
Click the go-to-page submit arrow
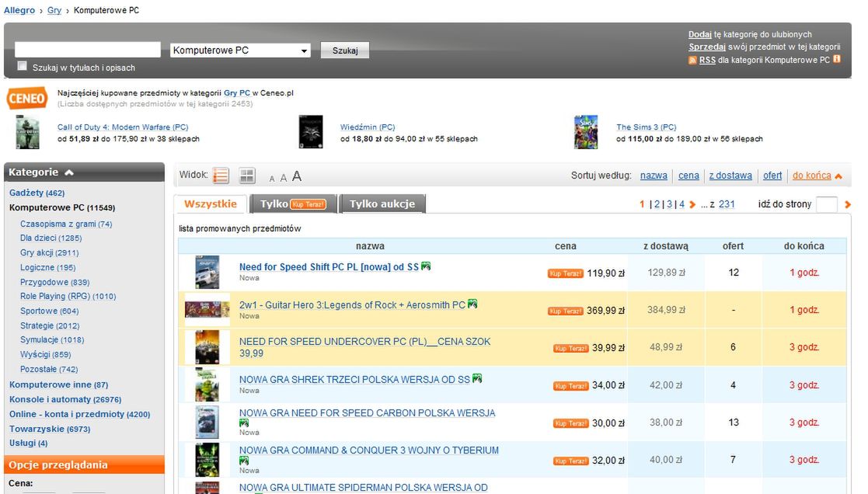[x=848, y=205]
